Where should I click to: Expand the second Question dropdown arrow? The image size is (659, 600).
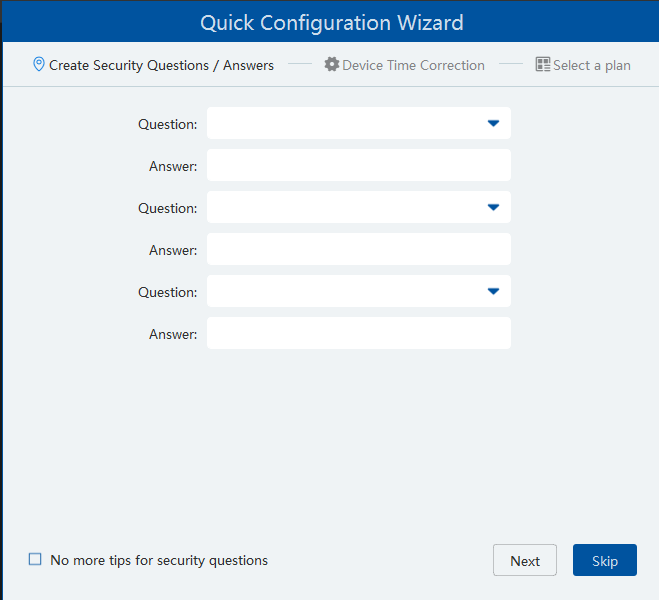(x=493, y=207)
